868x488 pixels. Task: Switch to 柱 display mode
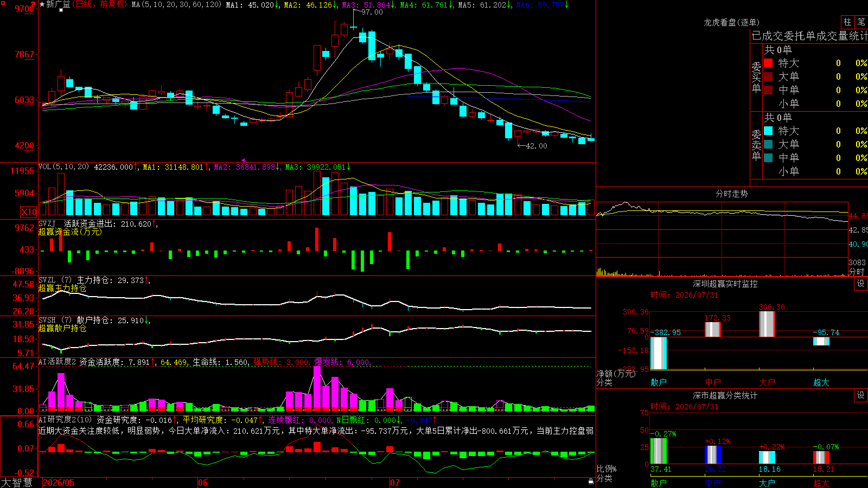847,22
